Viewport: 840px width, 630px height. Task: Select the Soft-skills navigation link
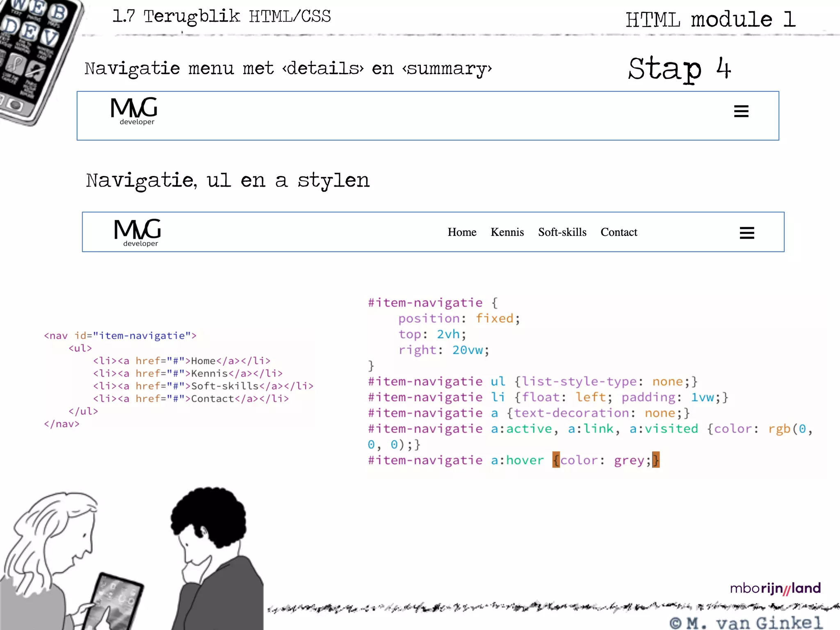[562, 232]
